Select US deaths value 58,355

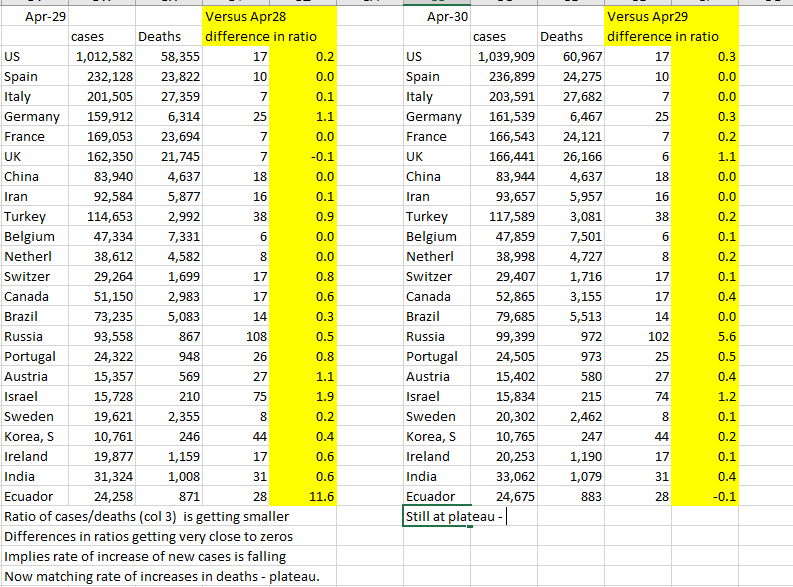click(169, 57)
